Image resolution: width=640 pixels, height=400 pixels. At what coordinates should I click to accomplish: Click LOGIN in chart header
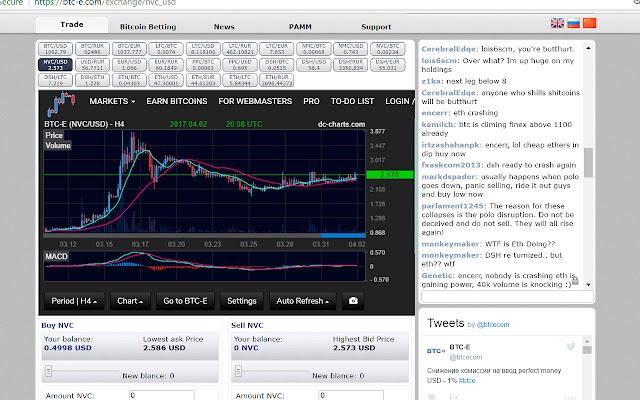tap(398, 101)
